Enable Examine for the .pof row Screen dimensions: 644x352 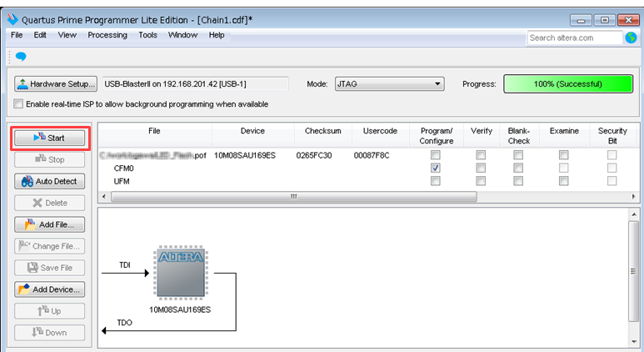(563, 155)
